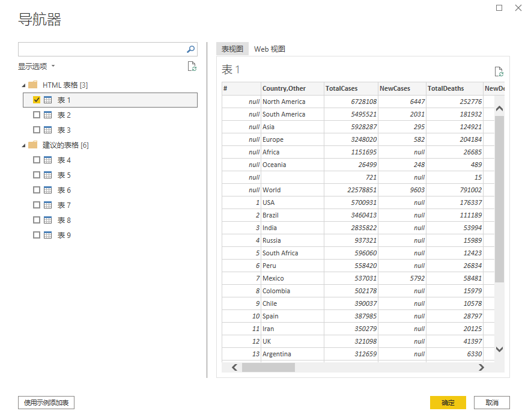Click refresh icon in 表 1 preview pane
This screenshot has width=528, height=420.
[x=498, y=72]
